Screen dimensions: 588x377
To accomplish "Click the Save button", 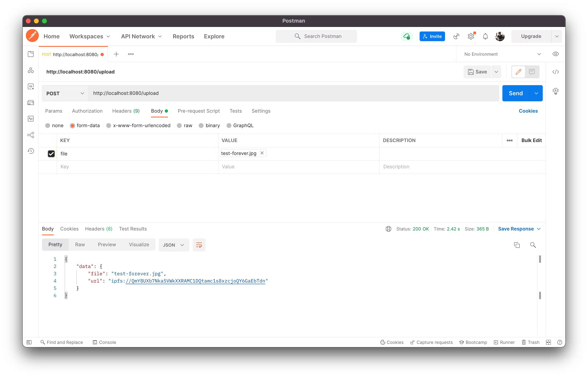I will [478, 72].
